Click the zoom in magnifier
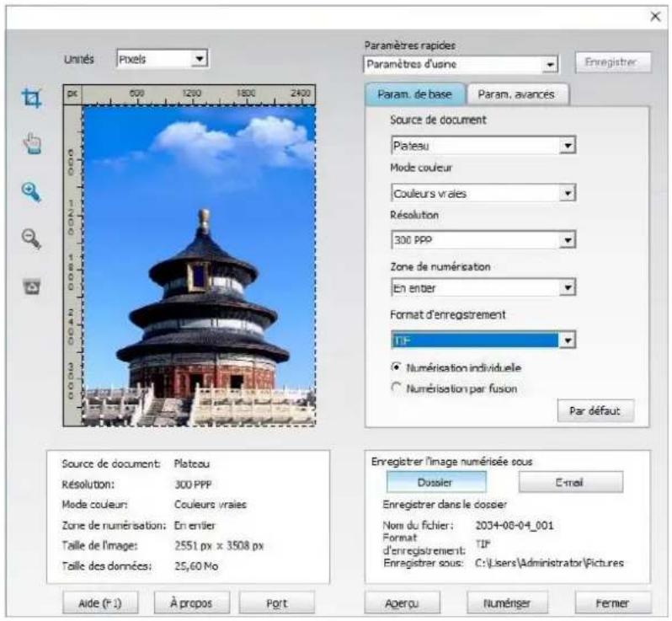Screen dimensions: 672x621 pos(32,192)
